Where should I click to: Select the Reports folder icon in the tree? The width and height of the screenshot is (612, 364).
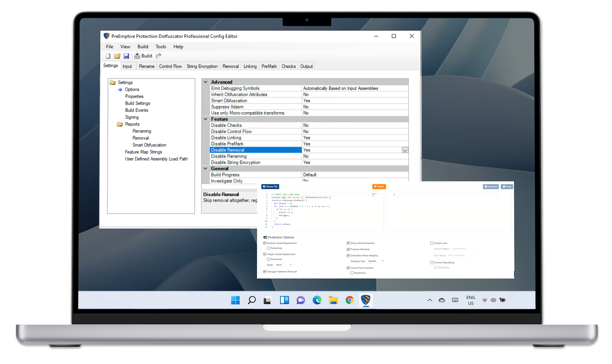pyautogui.click(x=120, y=124)
